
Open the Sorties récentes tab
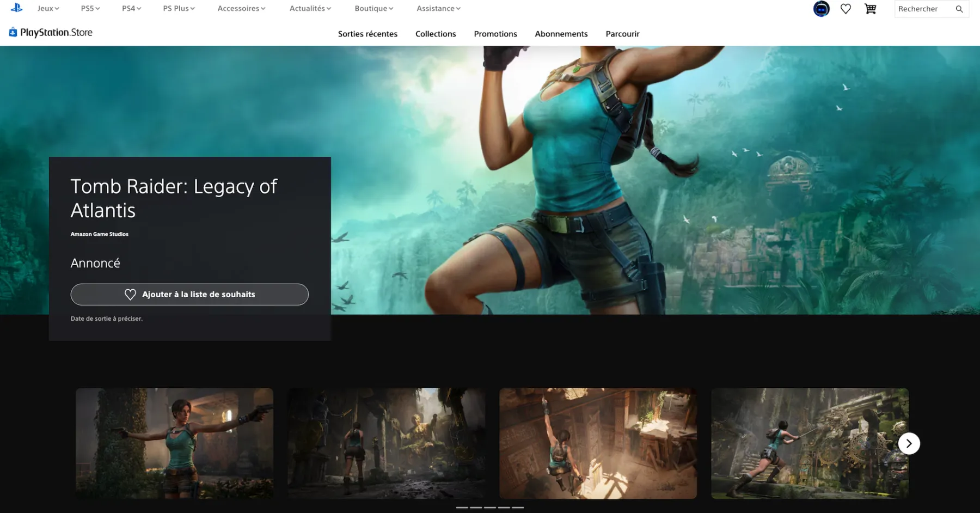[367, 34]
